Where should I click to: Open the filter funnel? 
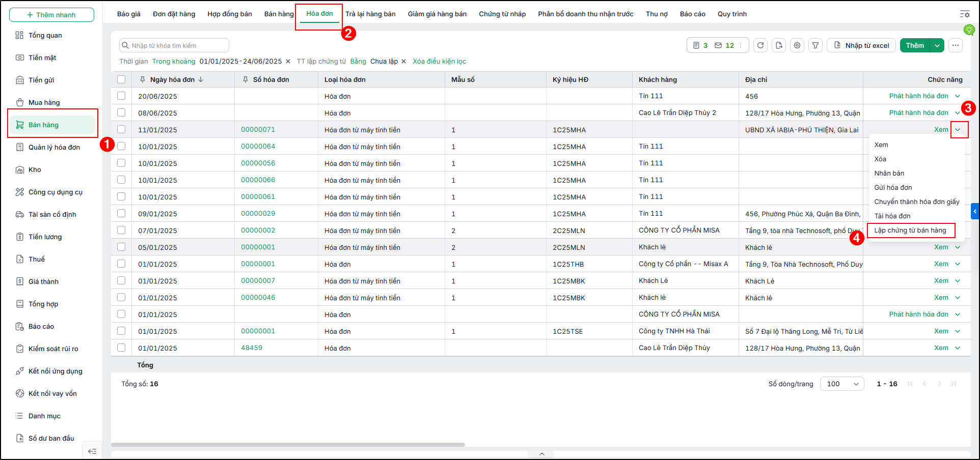point(815,45)
